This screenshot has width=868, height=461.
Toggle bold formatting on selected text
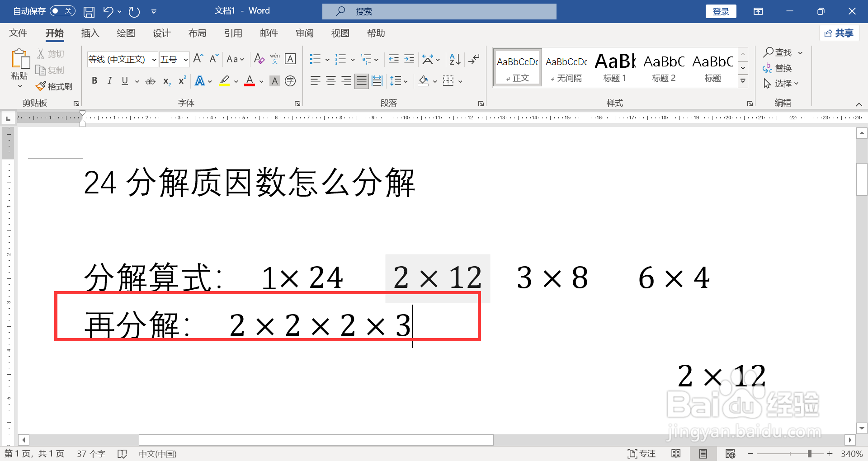click(94, 80)
